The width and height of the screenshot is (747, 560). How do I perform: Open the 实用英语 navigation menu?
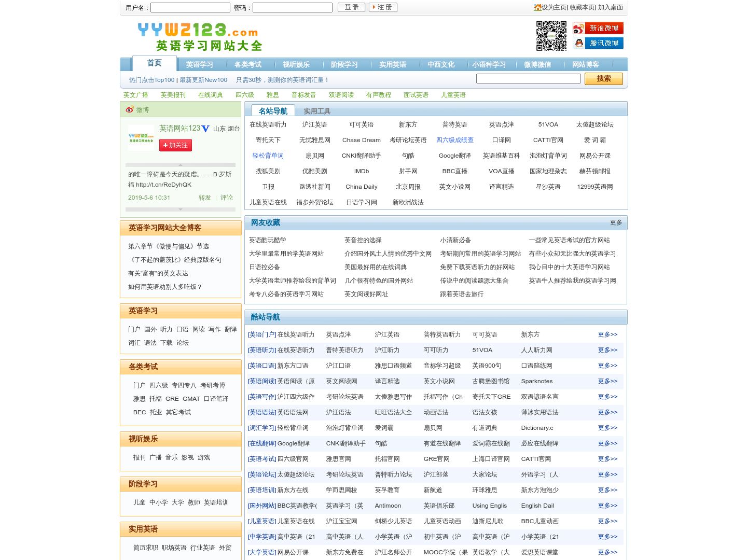(x=393, y=65)
